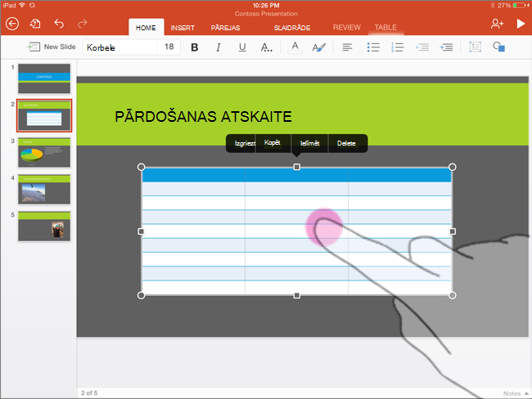Choose Delete in context menu
532x399 pixels.
(346, 143)
